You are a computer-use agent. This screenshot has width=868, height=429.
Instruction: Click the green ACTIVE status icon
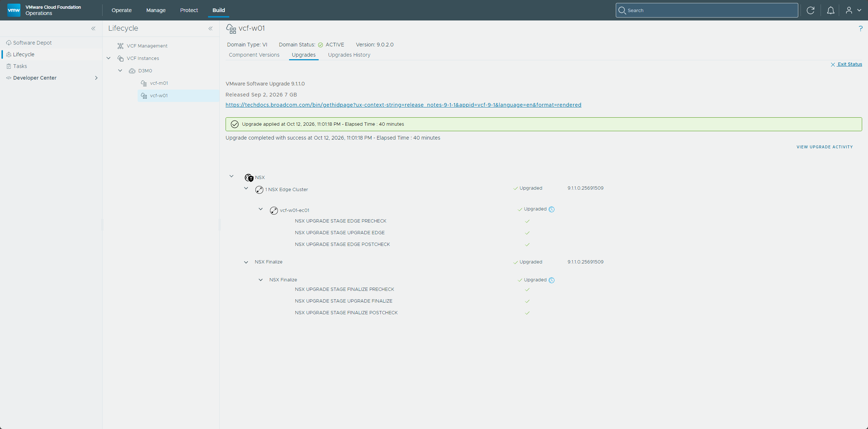(x=320, y=45)
